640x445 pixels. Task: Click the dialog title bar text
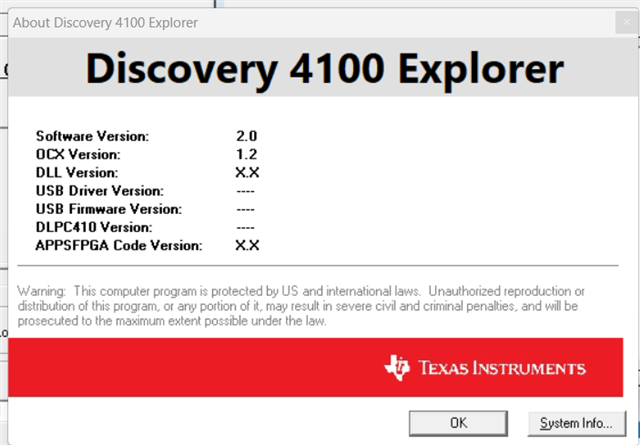105,23
